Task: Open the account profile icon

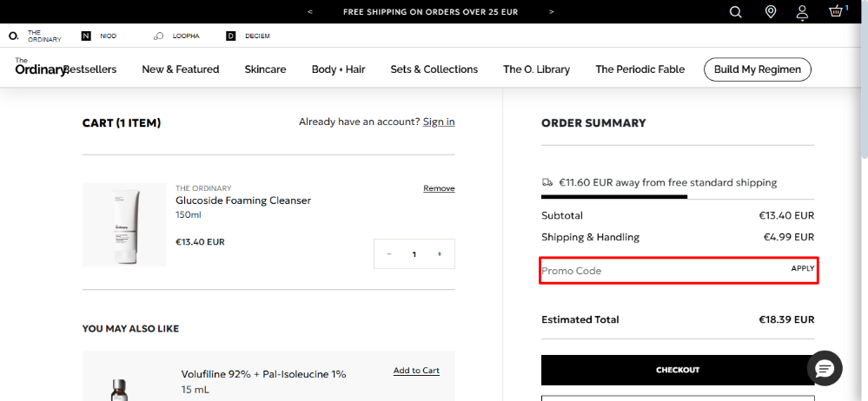Action: (x=802, y=12)
